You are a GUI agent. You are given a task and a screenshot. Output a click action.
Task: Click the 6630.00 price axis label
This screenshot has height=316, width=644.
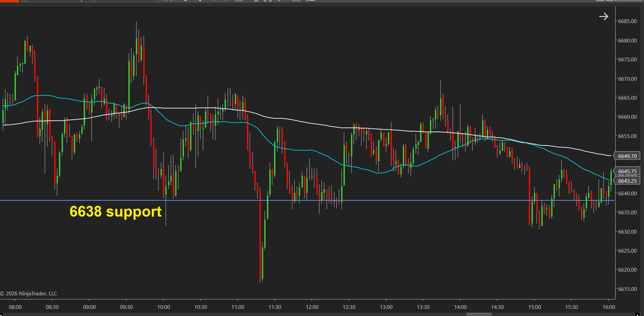click(627, 232)
